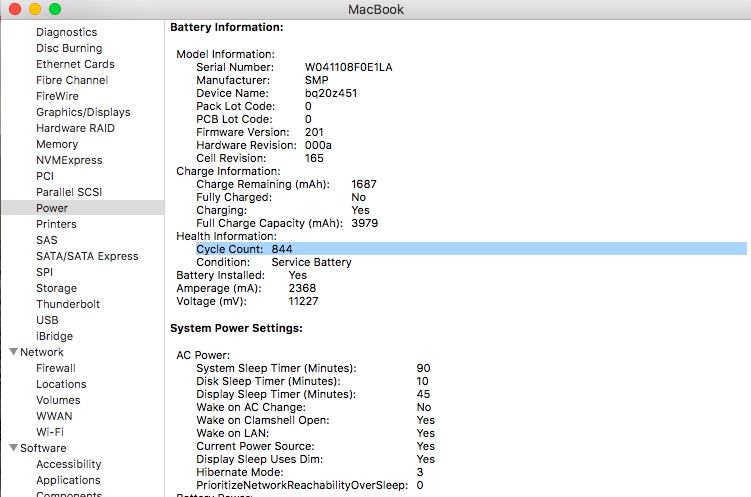Screen dimensions: 751x497
Task: Select iBridge in the sidebar
Action: click(54, 336)
